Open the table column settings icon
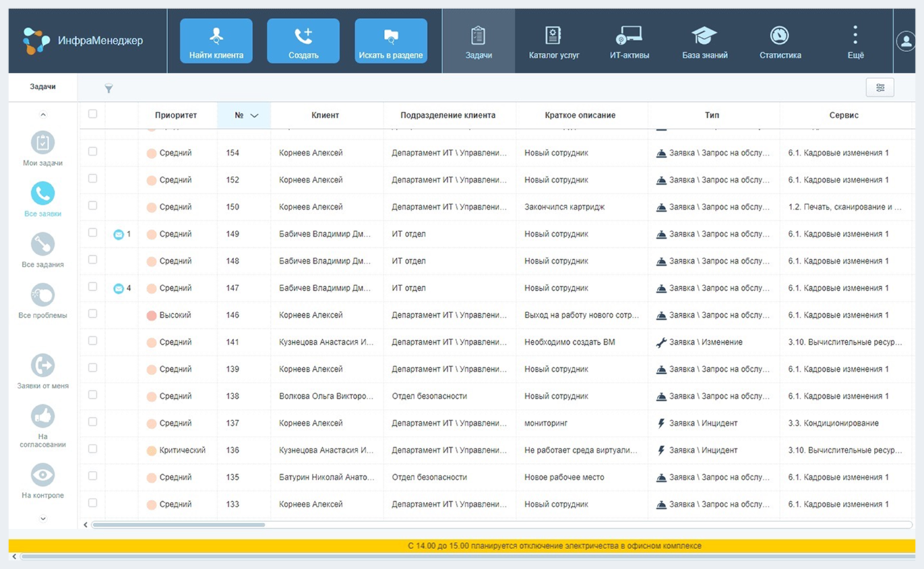 point(880,88)
